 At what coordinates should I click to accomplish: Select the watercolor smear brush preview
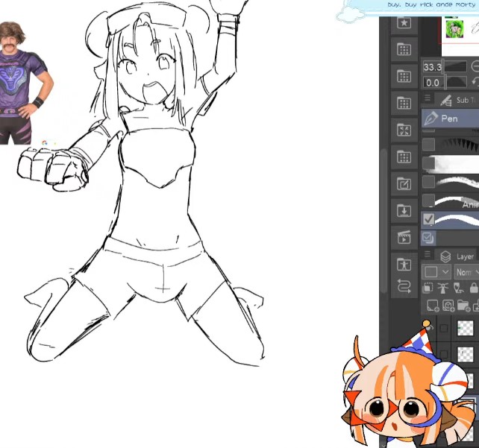(457, 163)
